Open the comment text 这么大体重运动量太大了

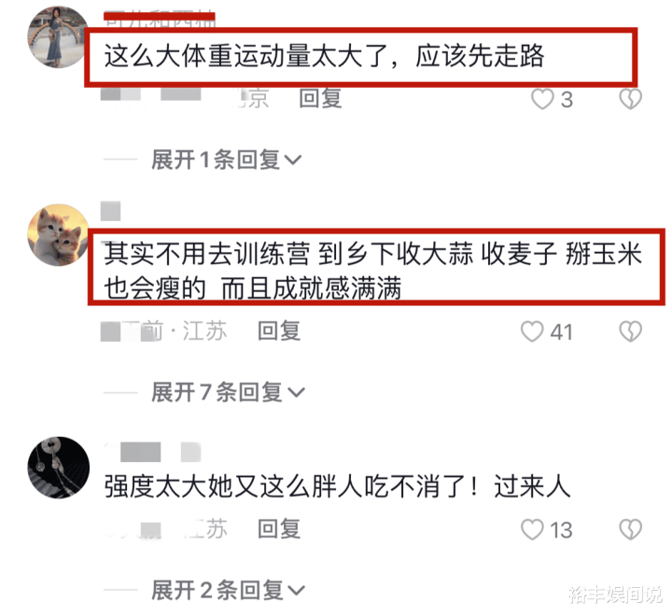coord(324,56)
